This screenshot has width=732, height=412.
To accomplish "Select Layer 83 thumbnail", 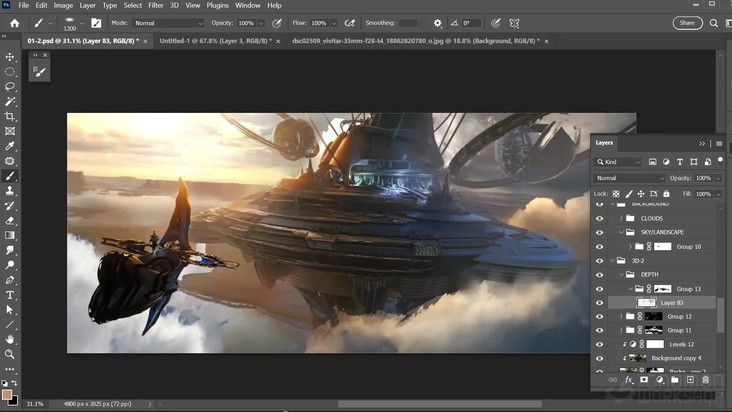I will (x=646, y=302).
